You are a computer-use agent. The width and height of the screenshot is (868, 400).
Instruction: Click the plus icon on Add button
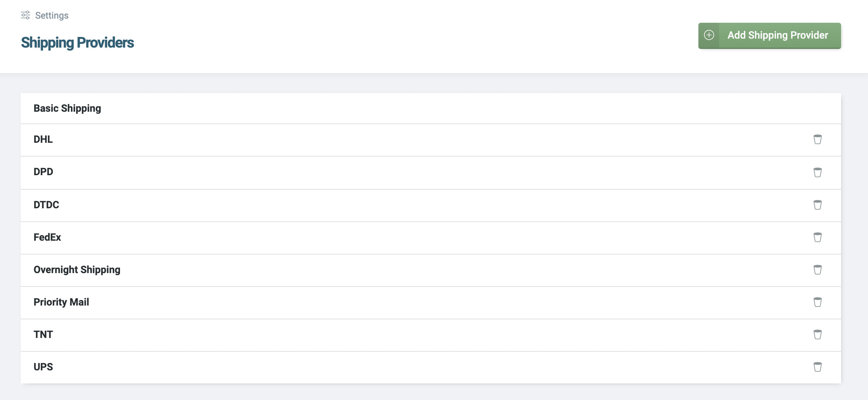[709, 35]
